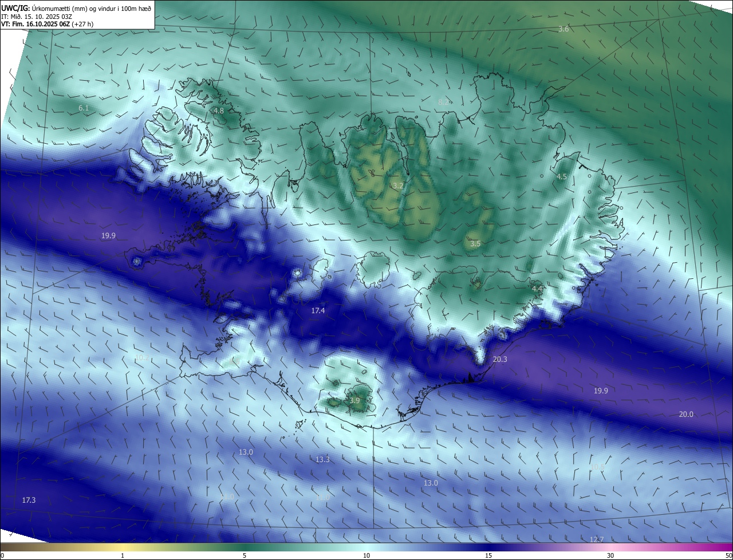This screenshot has width=733, height=560.
Task: Click the 3.6 value label on the map
Action: [563, 29]
